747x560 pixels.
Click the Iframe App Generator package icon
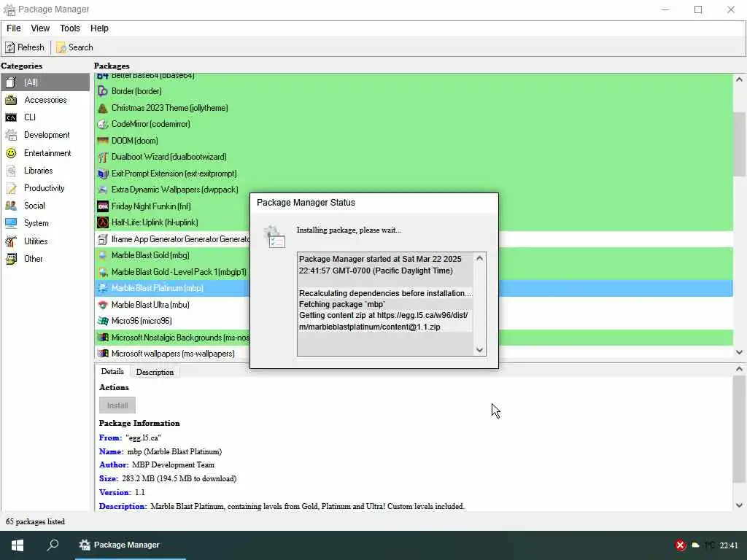click(102, 239)
